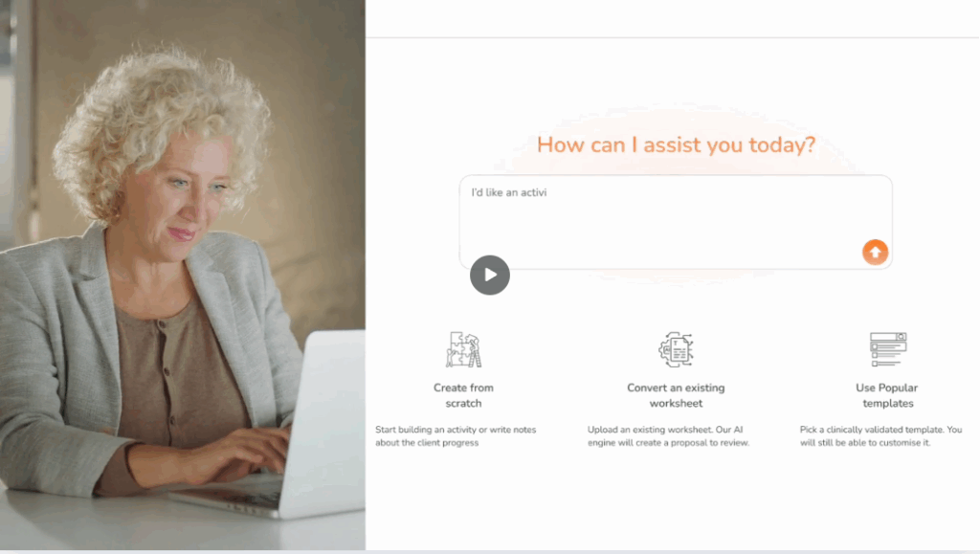Select Convert an existing worksheet heading
The height and width of the screenshot is (554, 980).
click(x=676, y=395)
